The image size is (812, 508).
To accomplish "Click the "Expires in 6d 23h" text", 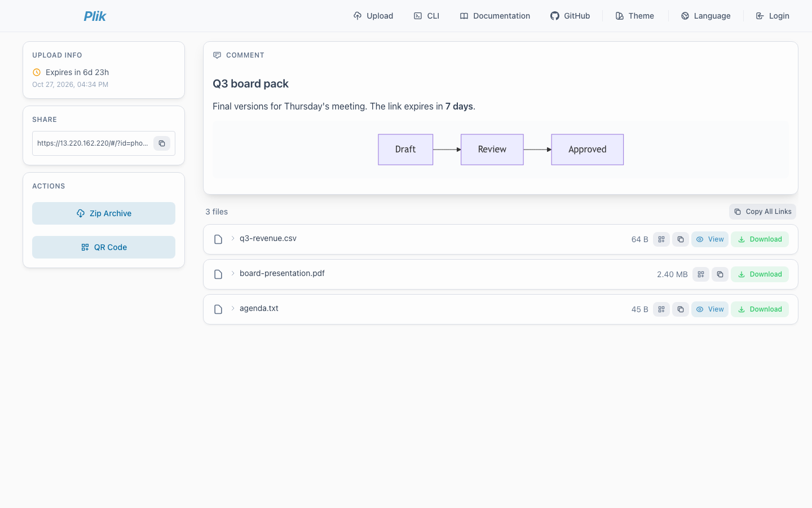I will 77,72.
